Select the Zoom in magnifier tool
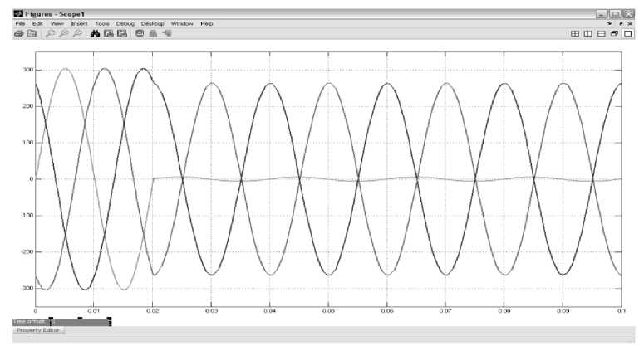The image size is (644, 351). [x=50, y=34]
